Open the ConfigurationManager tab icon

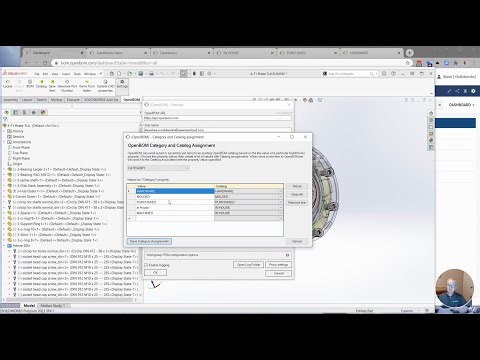point(24,113)
